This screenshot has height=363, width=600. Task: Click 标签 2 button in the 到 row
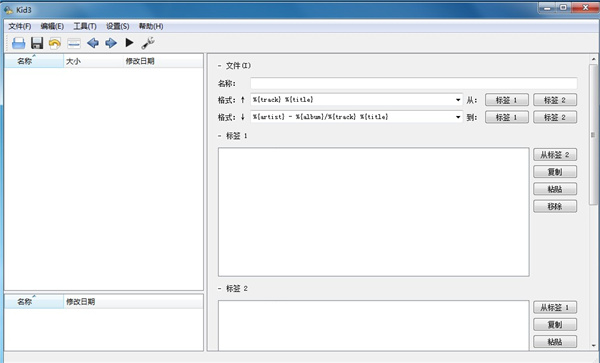[x=555, y=117]
